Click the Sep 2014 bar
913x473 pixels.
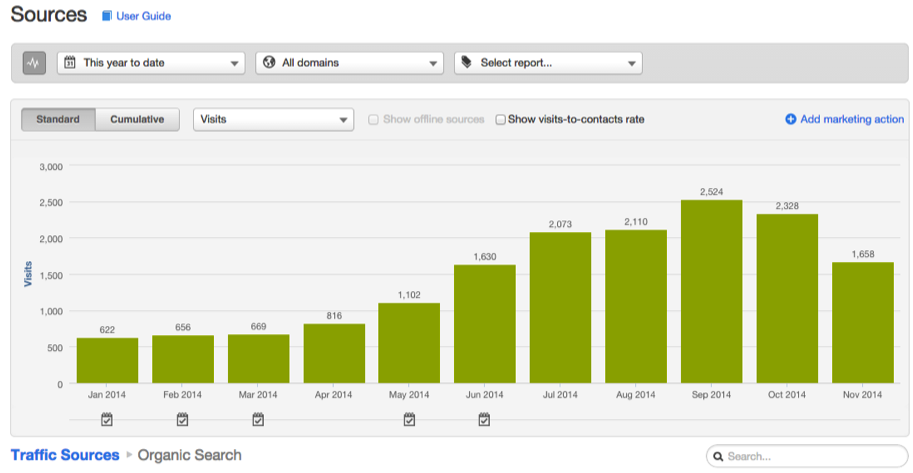tap(712, 291)
